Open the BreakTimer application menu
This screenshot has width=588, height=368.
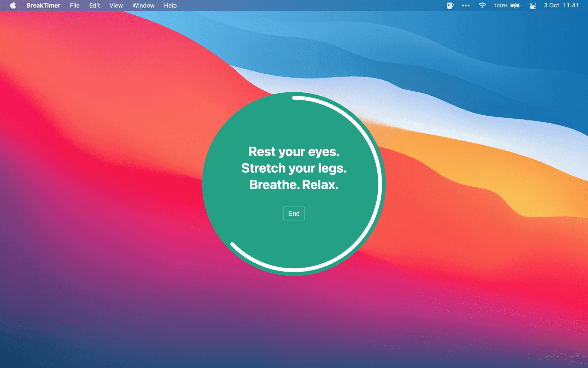43,6
